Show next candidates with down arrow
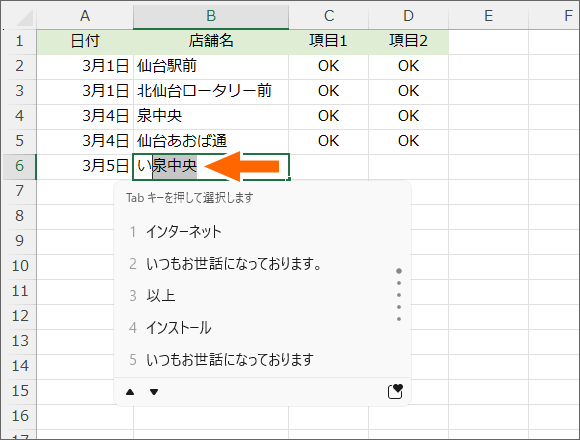580x440 pixels. [154, 392]
